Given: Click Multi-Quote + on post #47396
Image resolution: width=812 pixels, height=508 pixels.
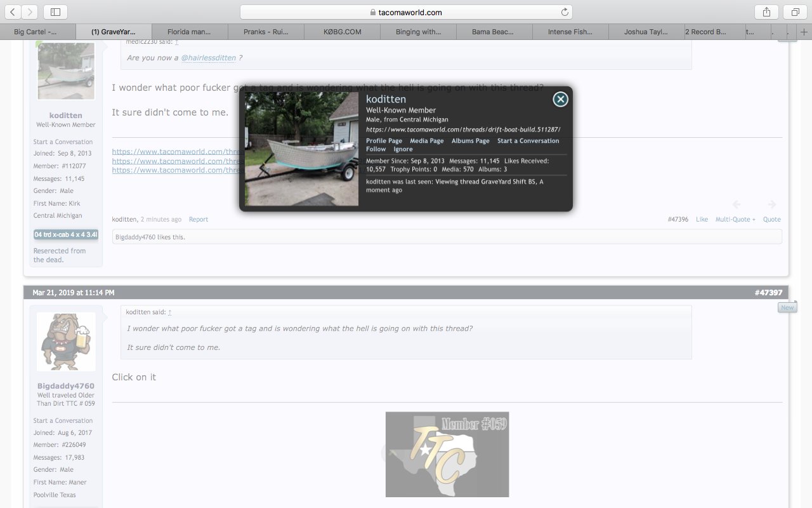Looking at the screenshot, I should click(x=735, y=220).
